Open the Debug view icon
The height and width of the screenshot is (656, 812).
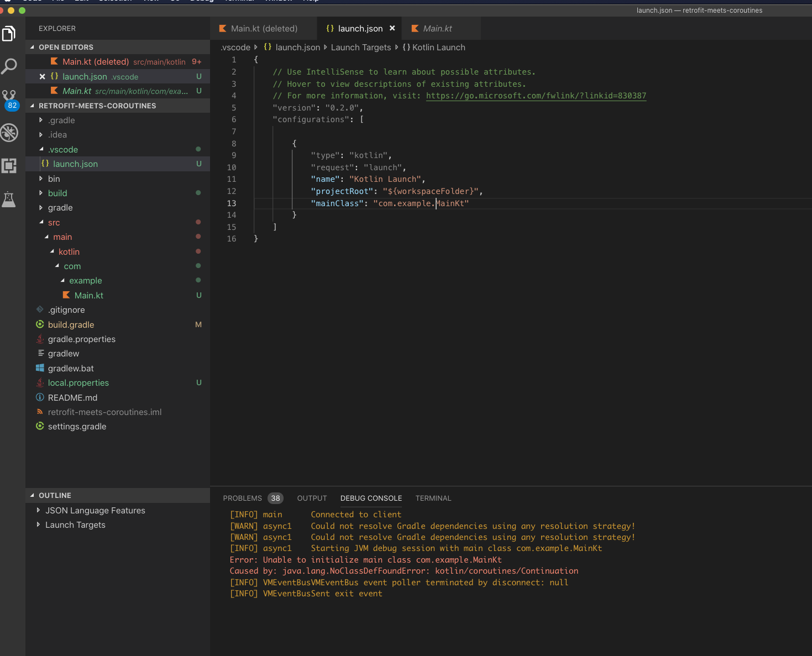(x=9, y=133)
